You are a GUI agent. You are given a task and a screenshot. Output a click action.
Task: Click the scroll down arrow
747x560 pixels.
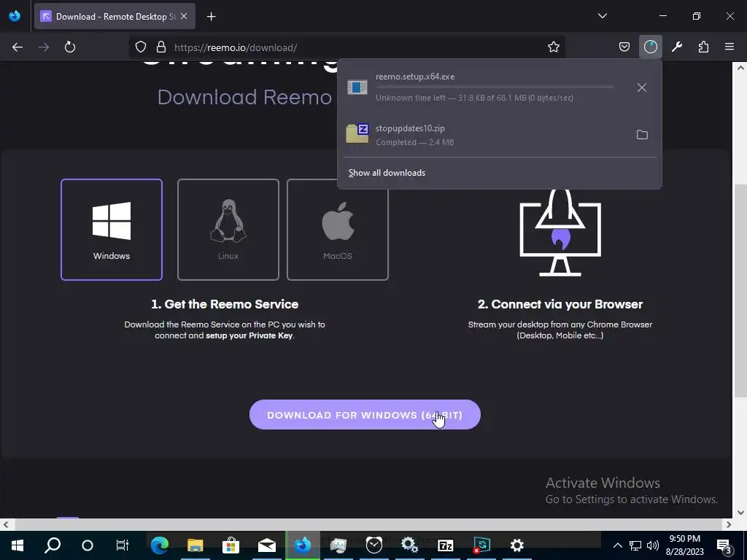coord(740,513)
